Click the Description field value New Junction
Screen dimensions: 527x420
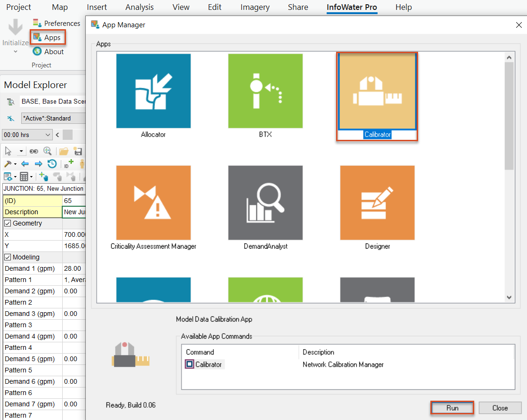coord(74,212)
